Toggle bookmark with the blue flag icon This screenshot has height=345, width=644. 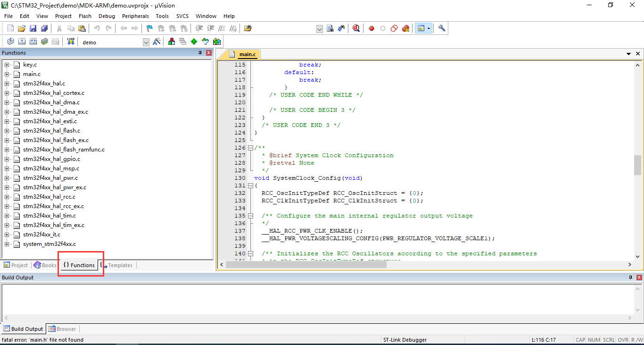[x=149, y=28]
